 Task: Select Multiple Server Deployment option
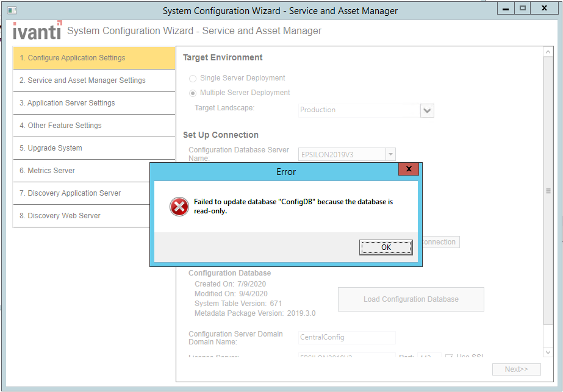[193, 93]
